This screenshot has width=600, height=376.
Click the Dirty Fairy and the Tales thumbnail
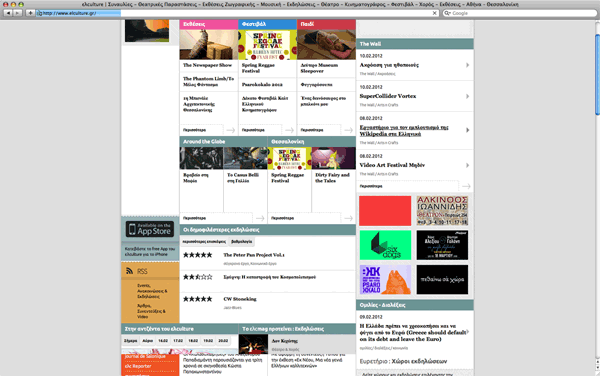coord(333,158)
